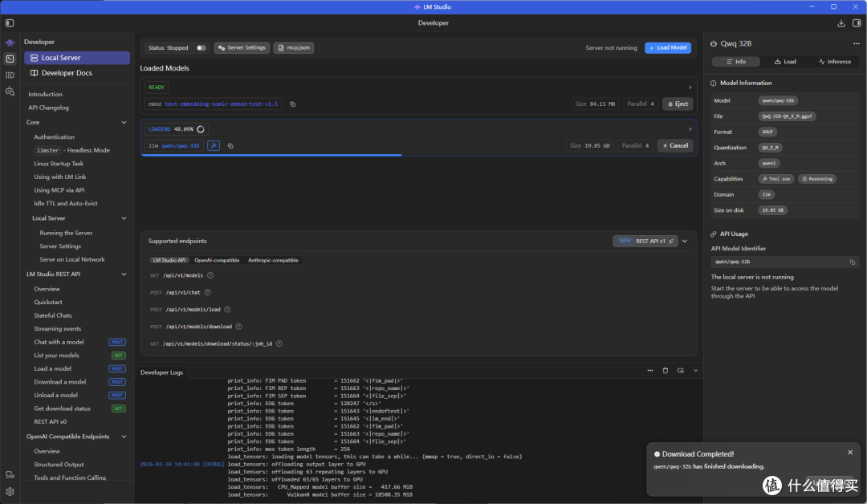This screenshot has width=867, height=504.
Task: Open the API Changelog docs page
Action: [x=49, y=108]
